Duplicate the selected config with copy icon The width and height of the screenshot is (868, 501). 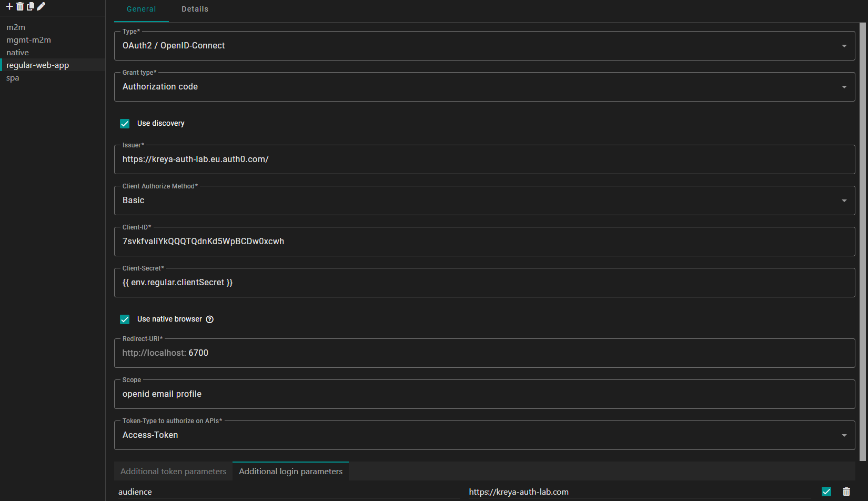[x=31, y=6]
